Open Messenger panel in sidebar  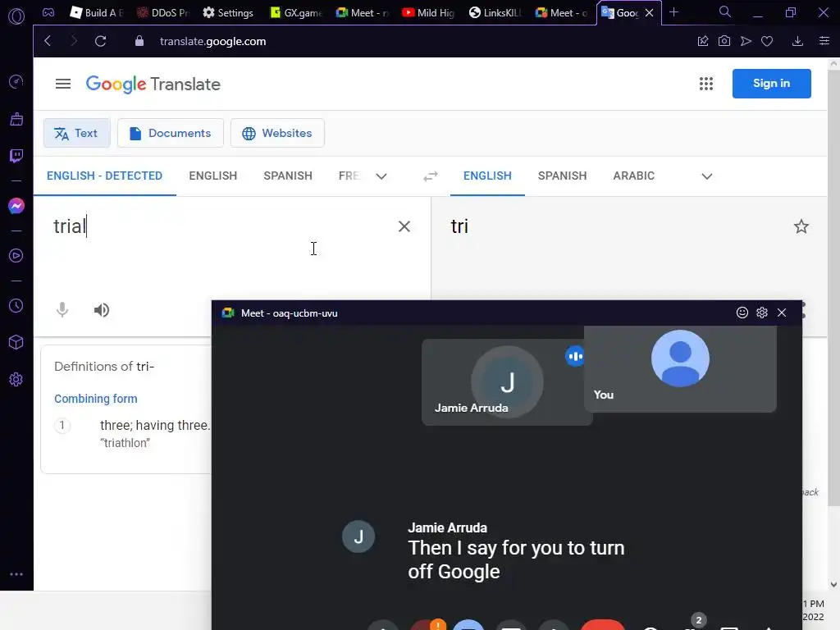coord(16,206)
